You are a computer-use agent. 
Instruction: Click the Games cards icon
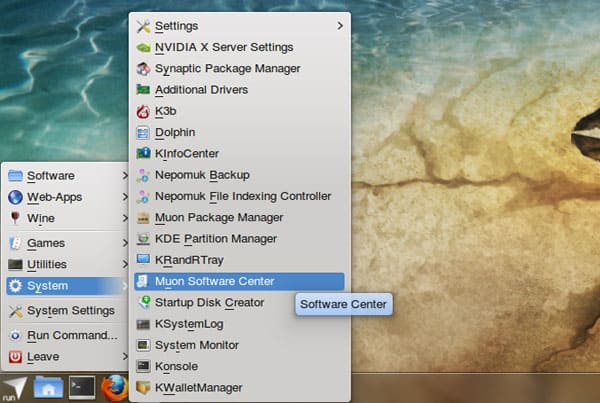pos(15,243)
